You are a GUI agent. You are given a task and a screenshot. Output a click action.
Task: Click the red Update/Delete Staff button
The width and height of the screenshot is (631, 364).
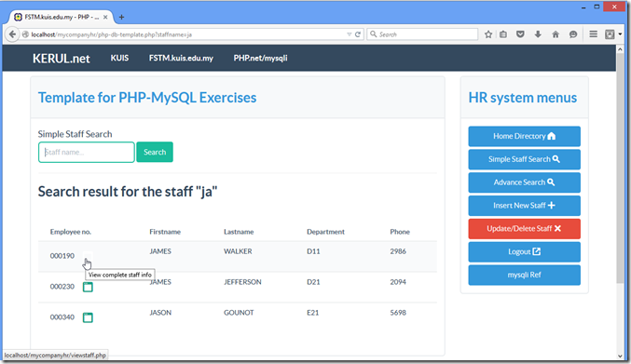coord(525,229)
